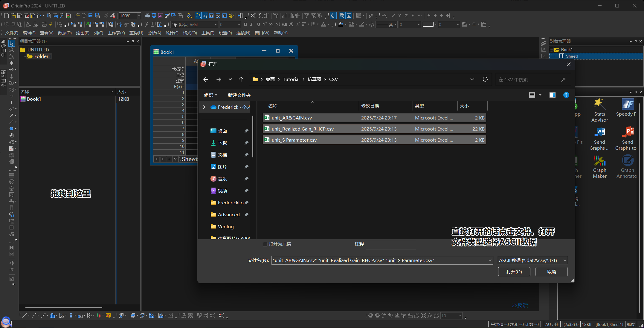644x328 pixels.
Task: Click the dialog help question mark icon
Action: pos(566,95)
